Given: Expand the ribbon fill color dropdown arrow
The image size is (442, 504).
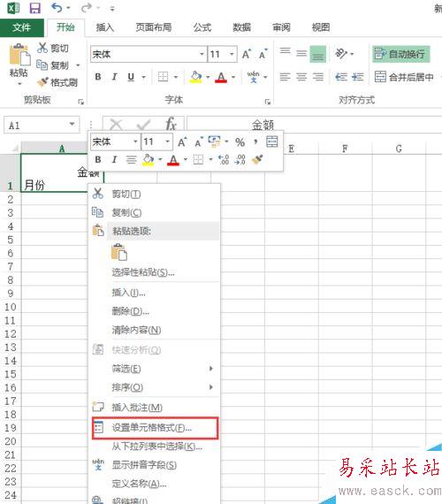Looking at the screenshot, I should pos(208,77).
